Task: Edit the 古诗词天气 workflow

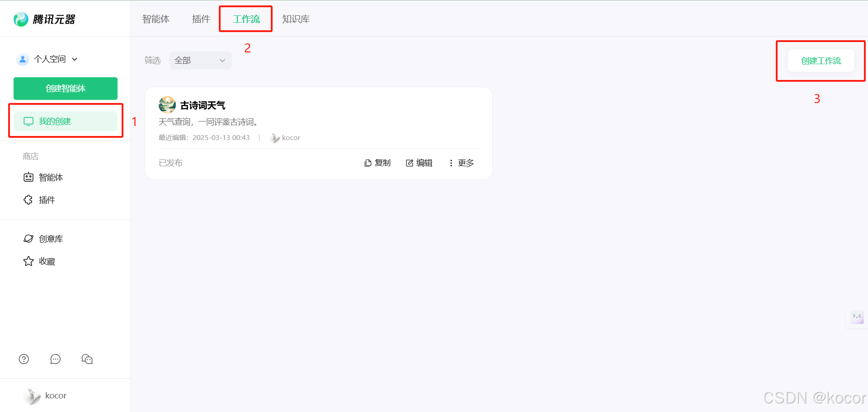Action: tap(419, 163)
